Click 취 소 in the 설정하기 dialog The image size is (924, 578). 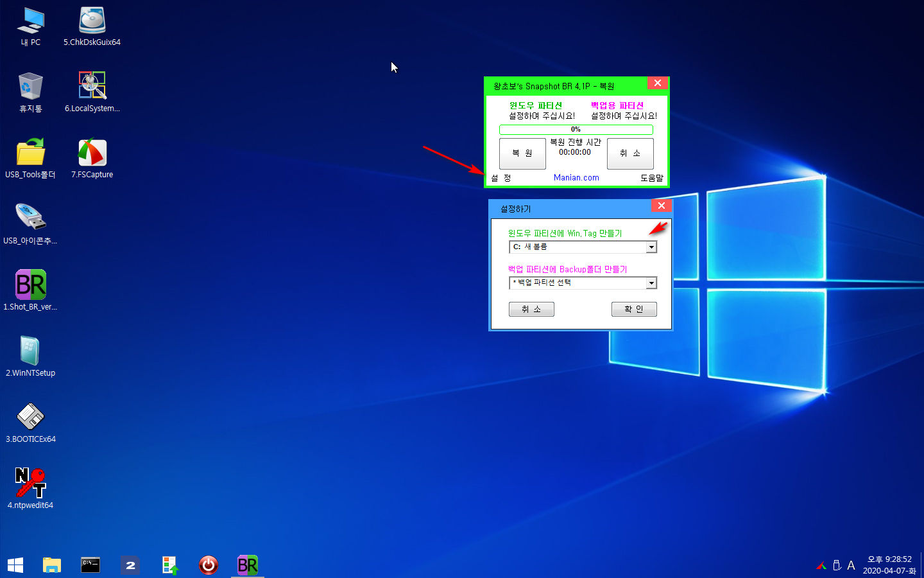point(531,310)
